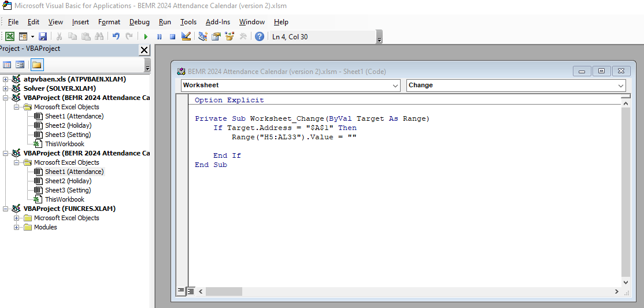This screenshot has height=308, width=644.
Task: Open the Toolbox icon
Action: (x=243, y=36)
